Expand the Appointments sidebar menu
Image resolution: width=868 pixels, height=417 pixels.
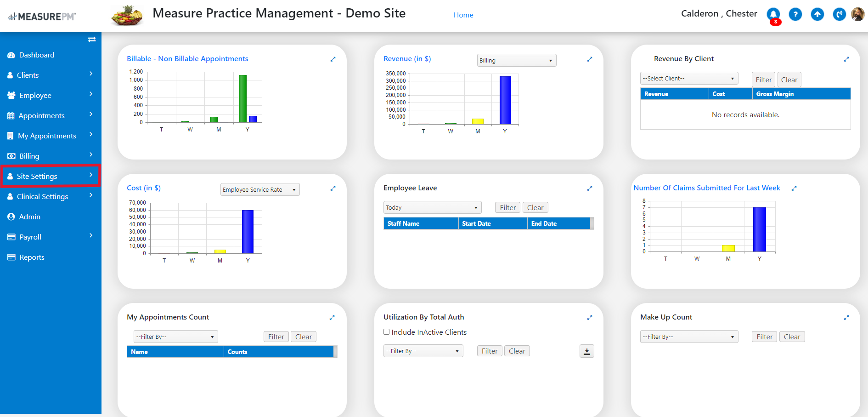[51, 115]
